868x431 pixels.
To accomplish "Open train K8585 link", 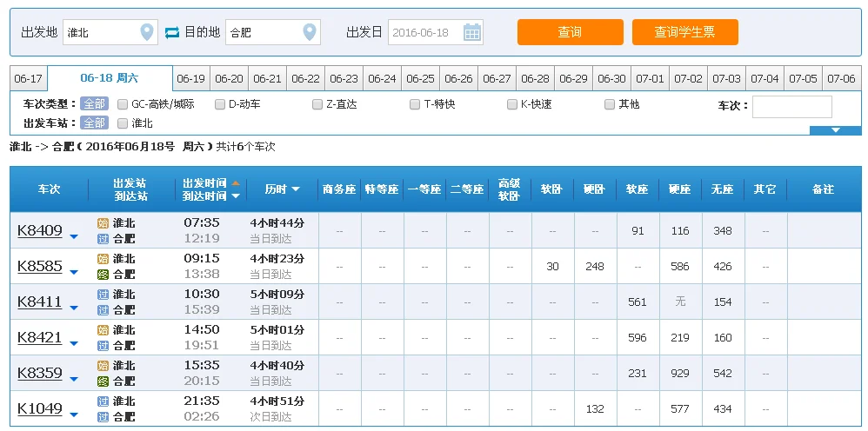I will click(40, 266).
